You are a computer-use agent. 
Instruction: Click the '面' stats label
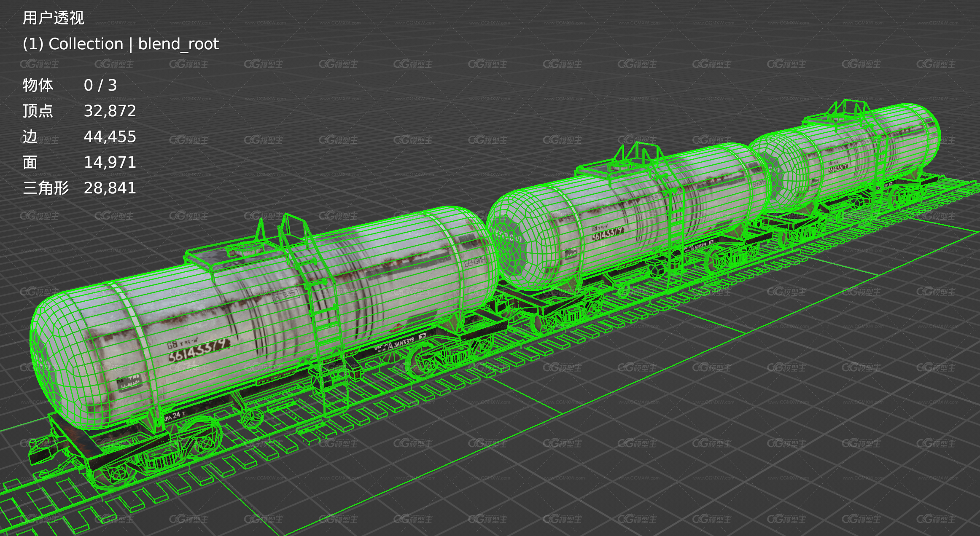(30, 162)
